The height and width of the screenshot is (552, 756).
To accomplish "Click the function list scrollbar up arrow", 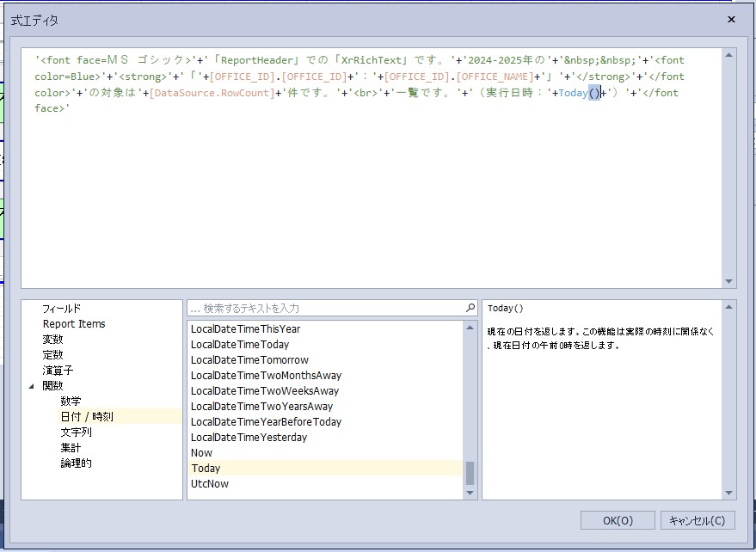I will pos(470,327).
